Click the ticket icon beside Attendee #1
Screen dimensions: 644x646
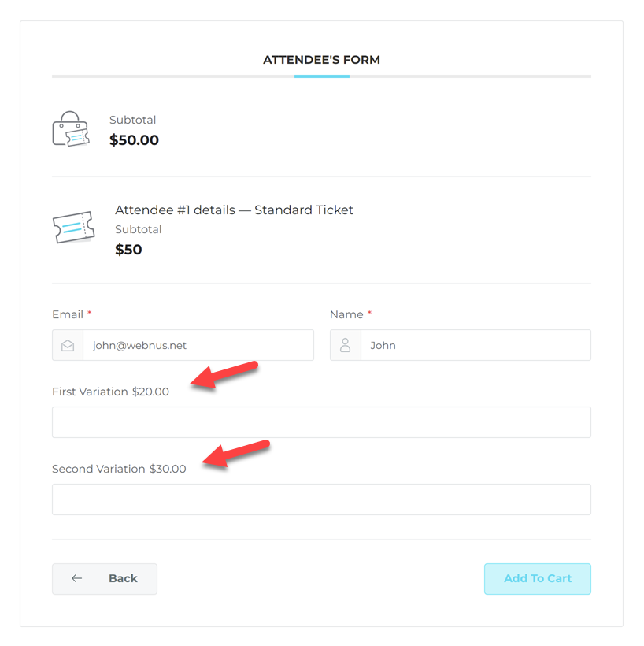pos(73,228)
